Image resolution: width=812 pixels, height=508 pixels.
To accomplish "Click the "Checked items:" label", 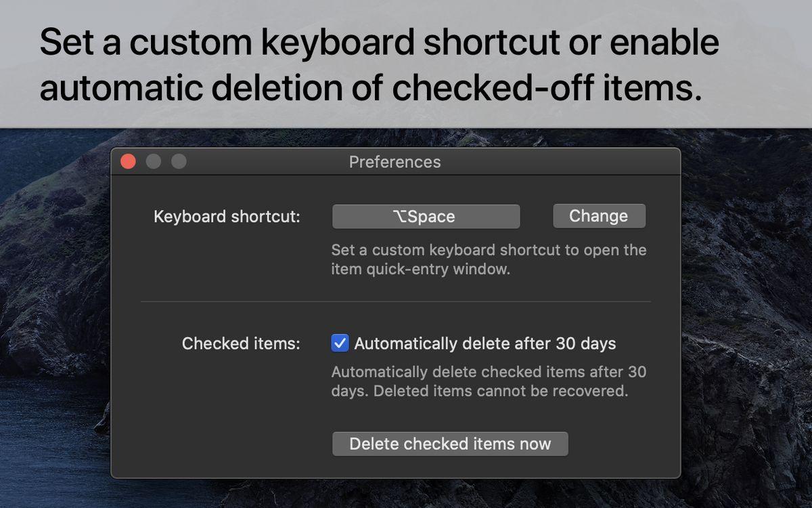I will [x=240, y=343].
